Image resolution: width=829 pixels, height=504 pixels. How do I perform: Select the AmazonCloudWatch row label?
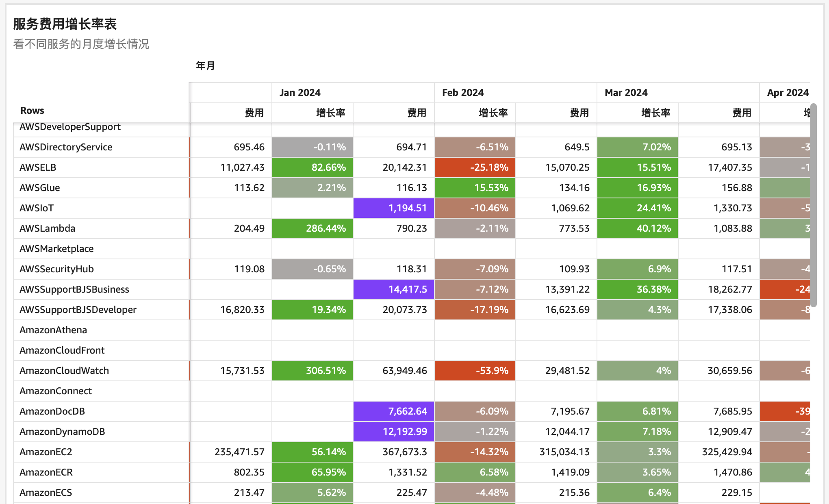pos(64,371)
